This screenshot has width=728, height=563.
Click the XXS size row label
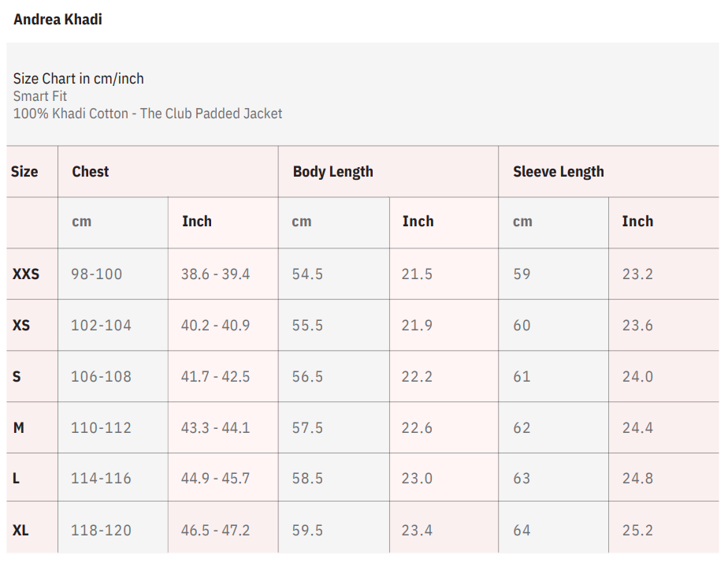[25, 274]
